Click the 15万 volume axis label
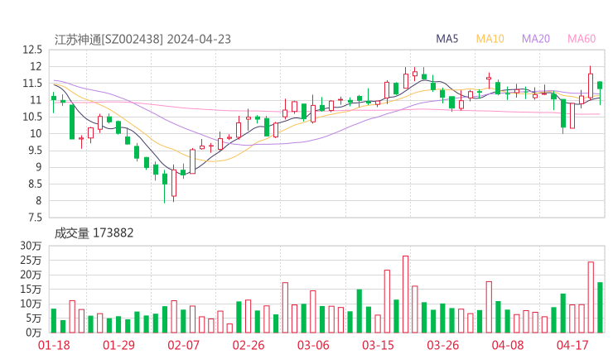Screen dimensions: 613x364 31,290
